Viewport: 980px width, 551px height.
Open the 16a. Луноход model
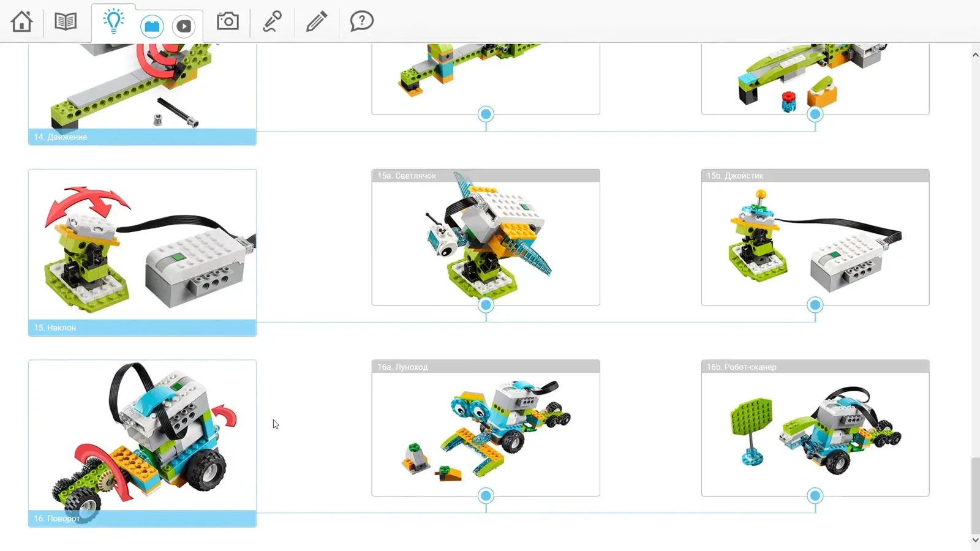pyautogui.click(x=486, y=428)
